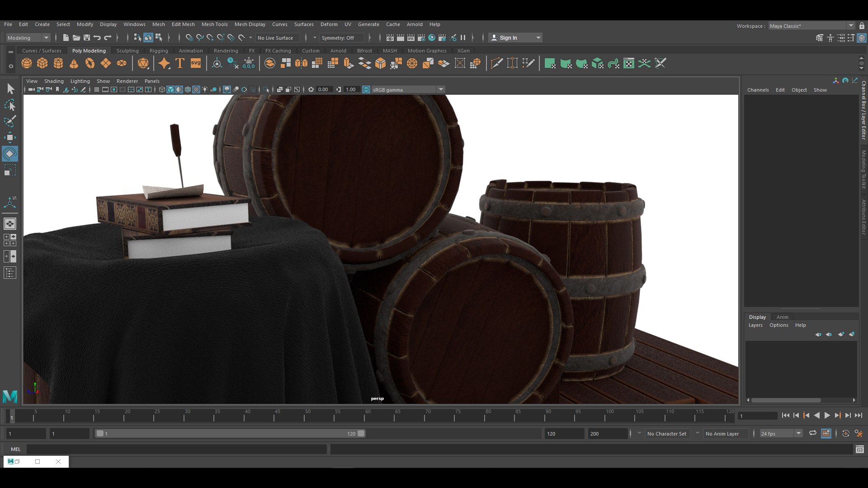Click the Undo arrow icon

97,38
